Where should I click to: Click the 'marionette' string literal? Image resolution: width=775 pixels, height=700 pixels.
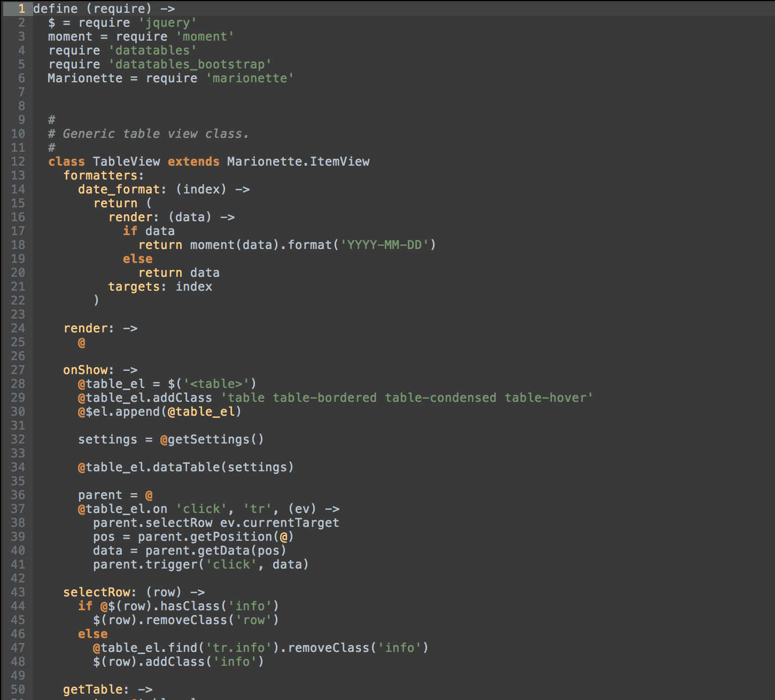point(250,78)
